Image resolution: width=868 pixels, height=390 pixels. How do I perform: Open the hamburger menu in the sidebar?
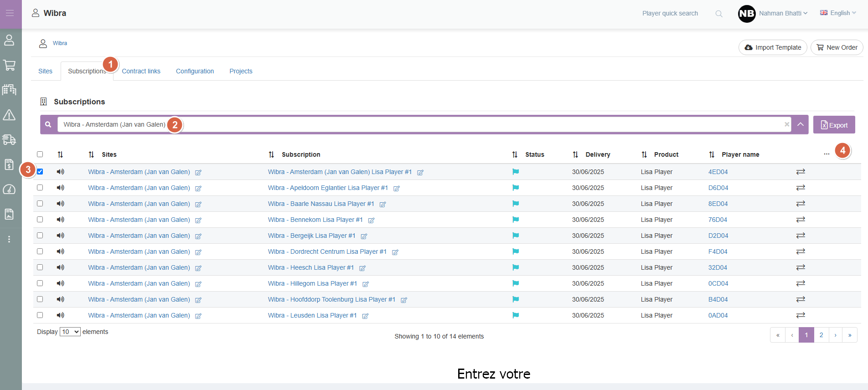point(10,13)
